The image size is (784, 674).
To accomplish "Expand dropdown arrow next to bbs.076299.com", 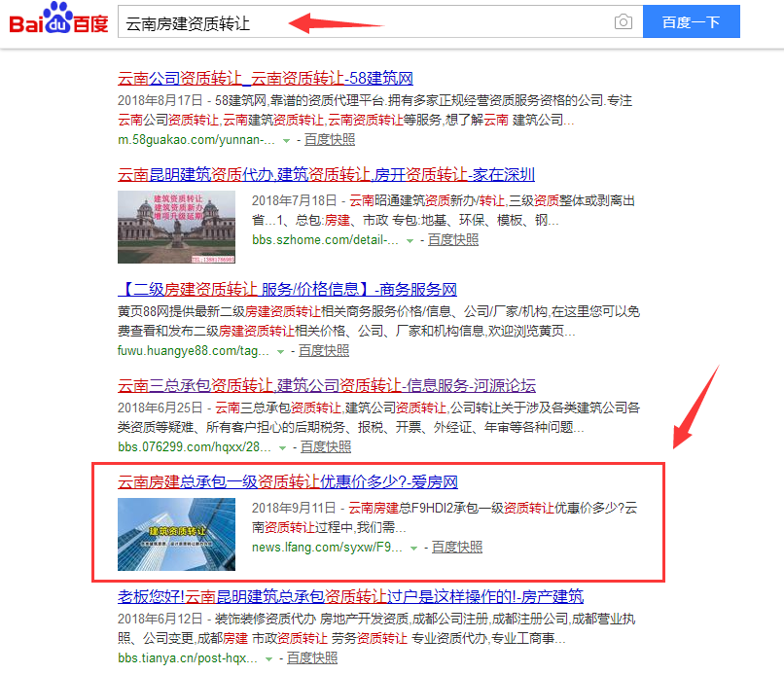I will 282,448.
